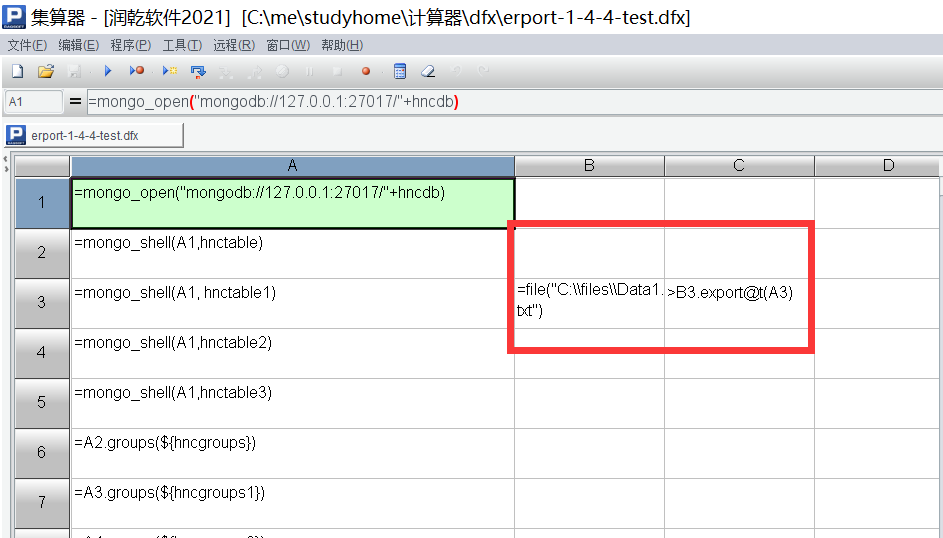Select row 1 header
This screenshot has height=538, width=943.
point(41,203)
